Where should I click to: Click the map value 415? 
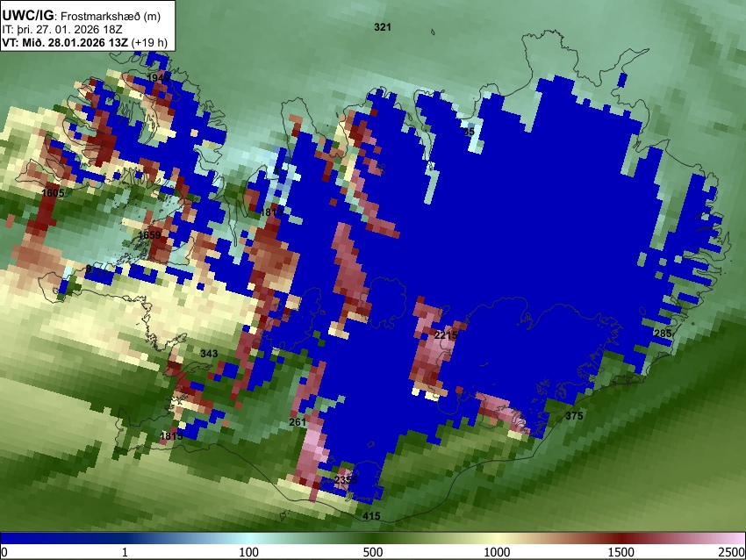pyautogui.click(x=371, y=516)
